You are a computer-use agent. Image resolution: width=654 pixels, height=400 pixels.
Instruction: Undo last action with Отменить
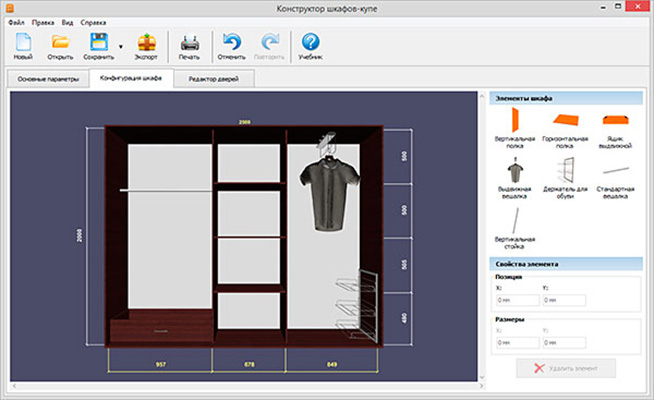tap(232, 43)
